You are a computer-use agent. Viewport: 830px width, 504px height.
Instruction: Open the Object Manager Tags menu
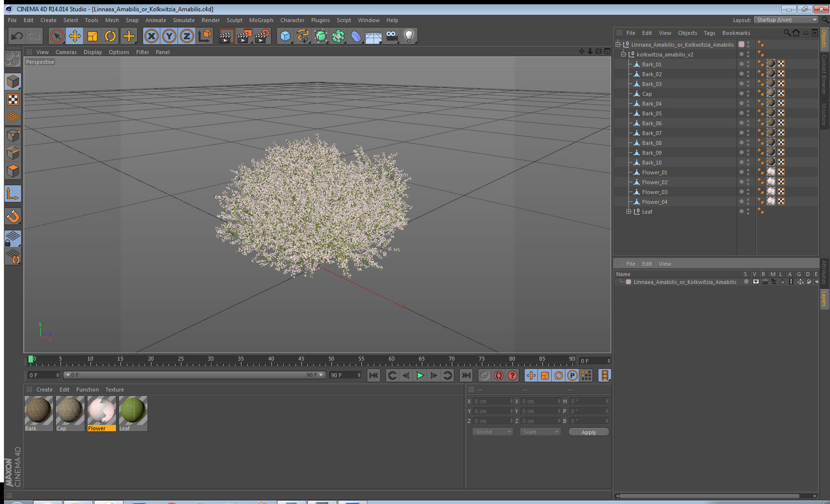tap(710, 33)
